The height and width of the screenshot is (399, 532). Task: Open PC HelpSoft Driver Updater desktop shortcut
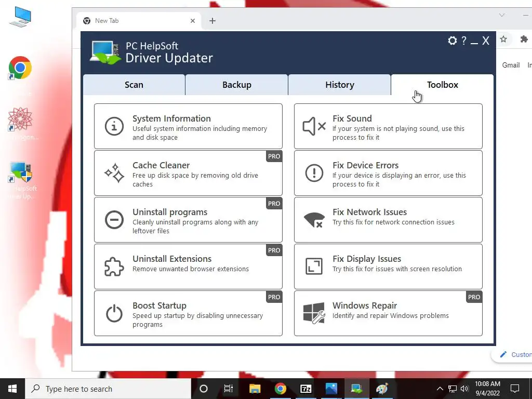coord(21,172)
